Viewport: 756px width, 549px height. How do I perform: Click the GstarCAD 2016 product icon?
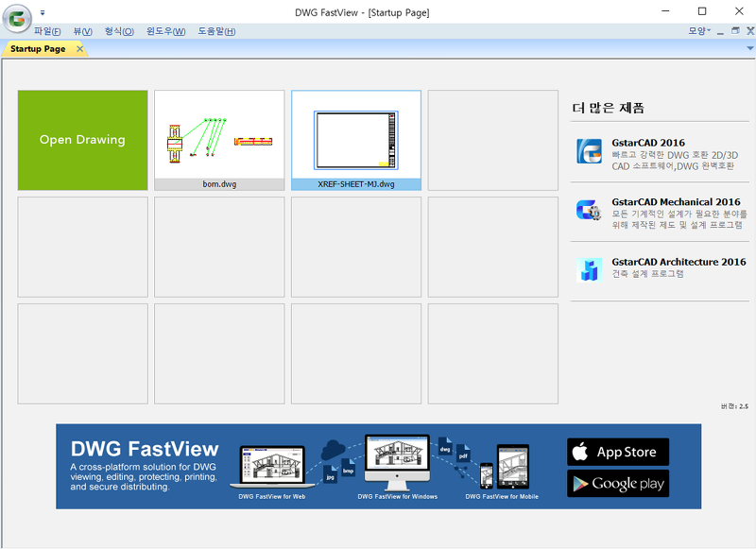point(589,151)
